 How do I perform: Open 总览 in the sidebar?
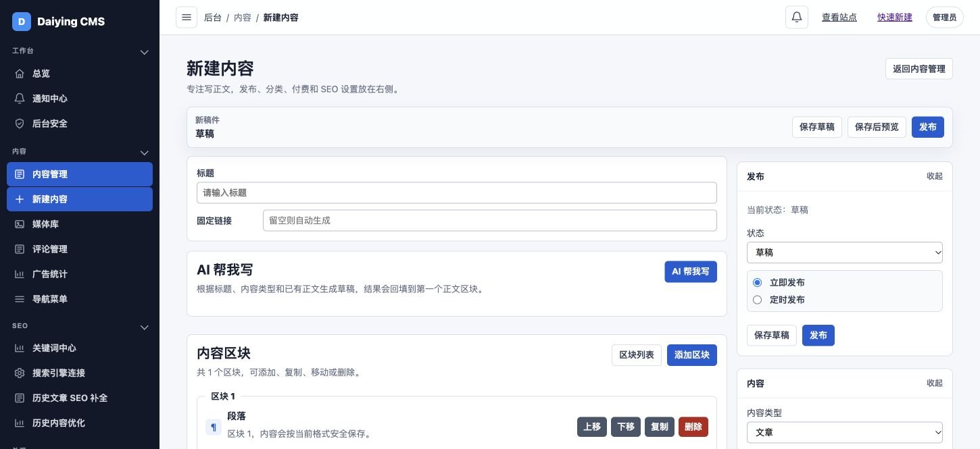80,74
